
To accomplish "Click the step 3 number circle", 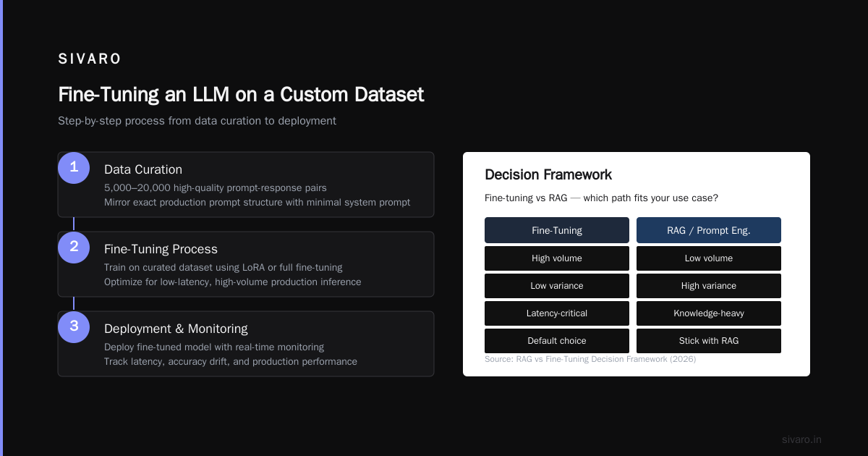I will tap(74, 327).
